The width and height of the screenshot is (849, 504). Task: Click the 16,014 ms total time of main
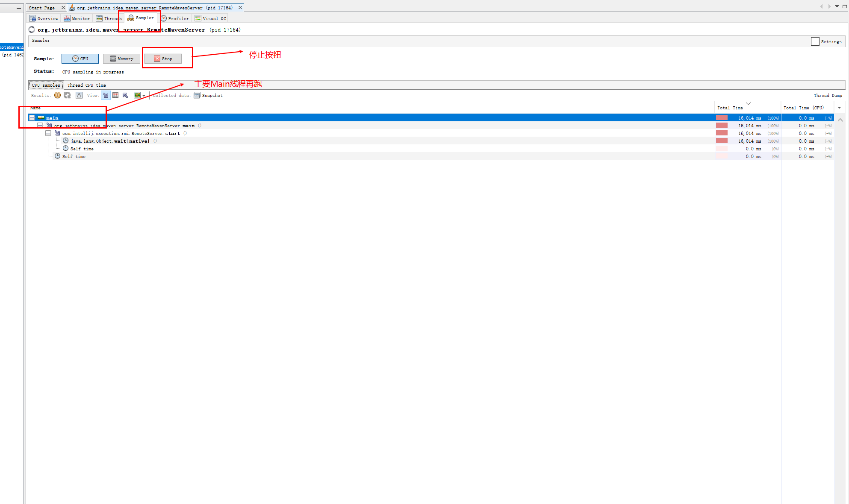[x=749, y=118]
